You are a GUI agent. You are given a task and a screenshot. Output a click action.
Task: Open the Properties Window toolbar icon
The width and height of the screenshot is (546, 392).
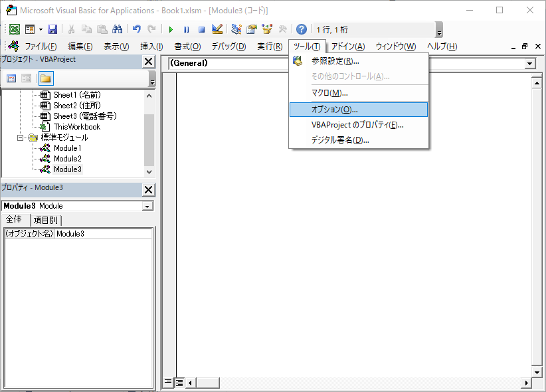(x=251, y=29)
